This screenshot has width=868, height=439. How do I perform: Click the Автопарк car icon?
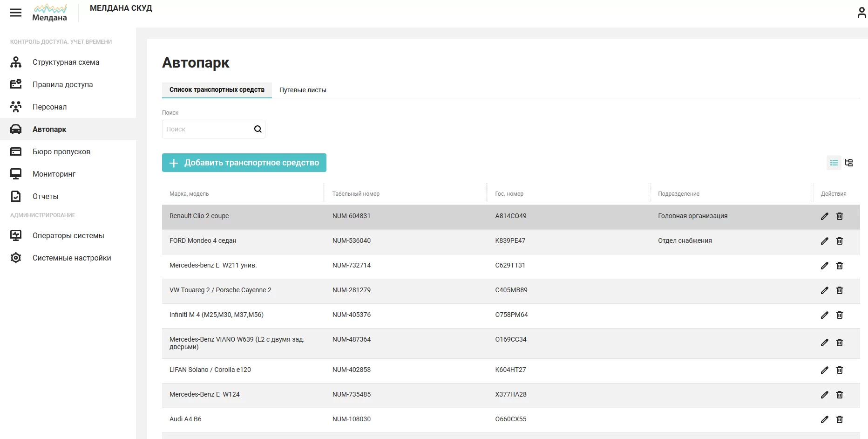pyautogui.click(x=16, y=129)
